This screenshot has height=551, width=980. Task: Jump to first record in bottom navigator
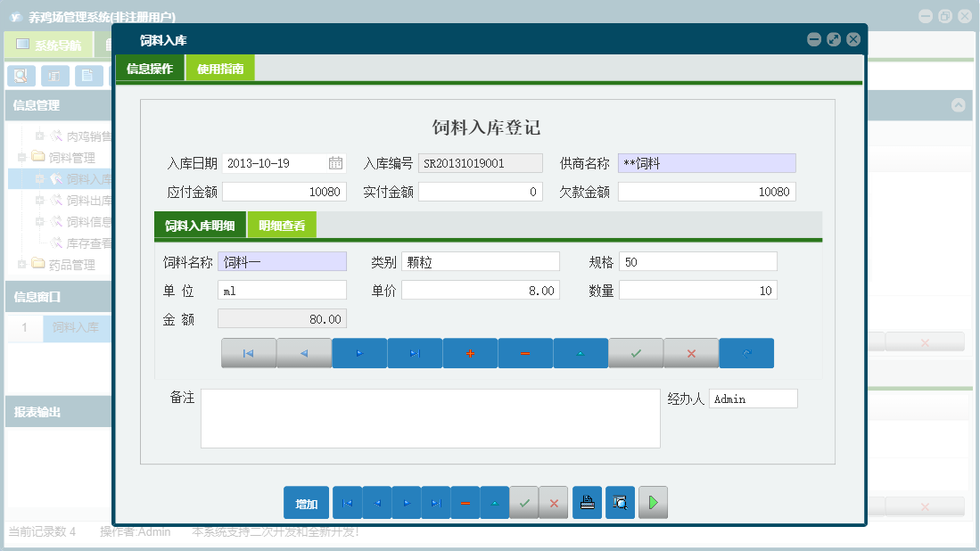(x=347, y=503)
